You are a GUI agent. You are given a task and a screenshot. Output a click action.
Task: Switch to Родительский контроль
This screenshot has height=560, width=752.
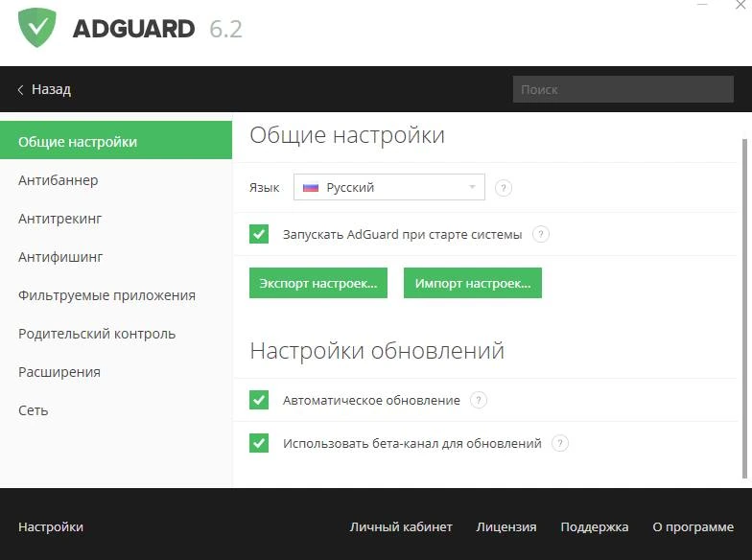point(97,334)
